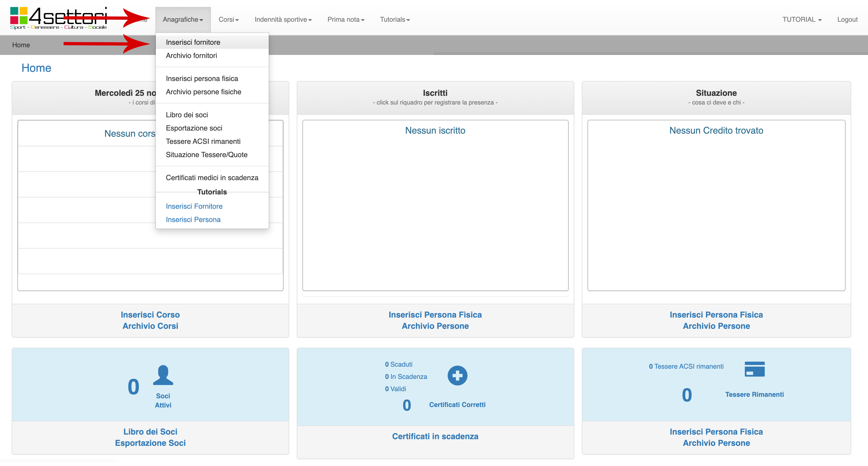Image resolution: width=868 pixels, height=466 pixels.
Task: Select Inserisci fornitore menu entry
Action: pyautogui.click(x=193, y=42)
